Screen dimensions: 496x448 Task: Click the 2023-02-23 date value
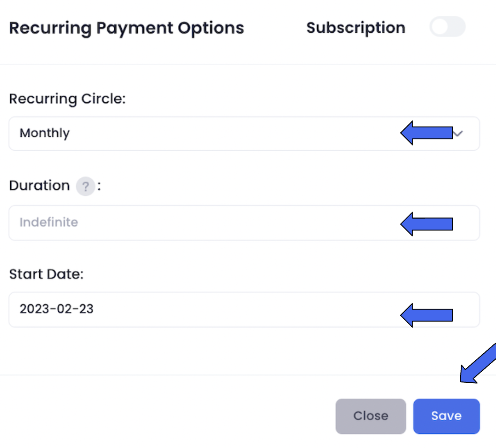[56, 309]
